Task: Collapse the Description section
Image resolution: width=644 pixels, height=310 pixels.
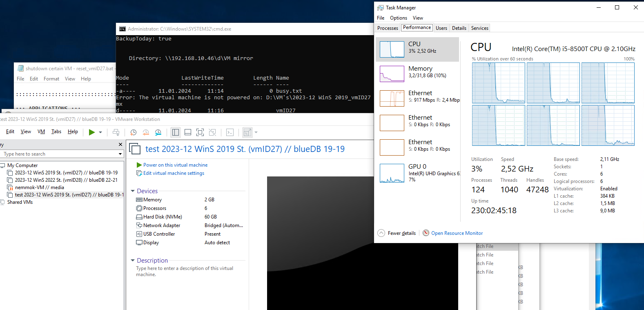Action: click(133, 261)
